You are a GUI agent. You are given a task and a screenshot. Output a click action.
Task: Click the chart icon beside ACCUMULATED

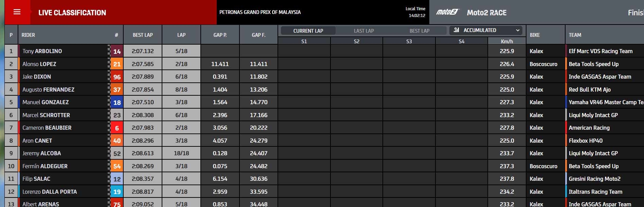[457, 30]
